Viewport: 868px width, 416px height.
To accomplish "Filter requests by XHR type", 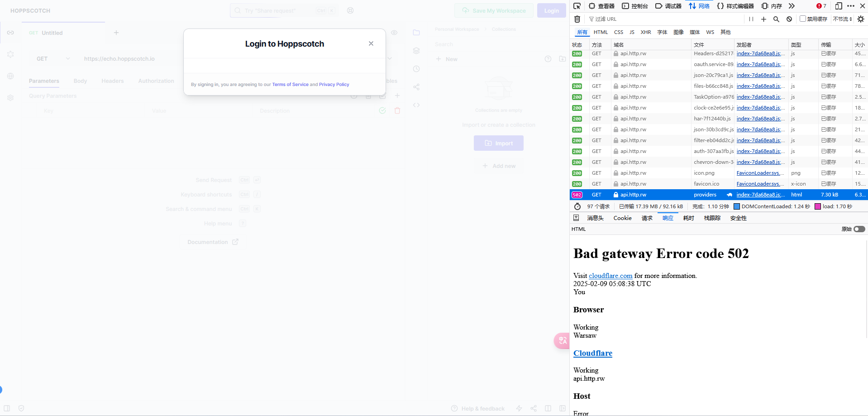I will coord(646,32).
